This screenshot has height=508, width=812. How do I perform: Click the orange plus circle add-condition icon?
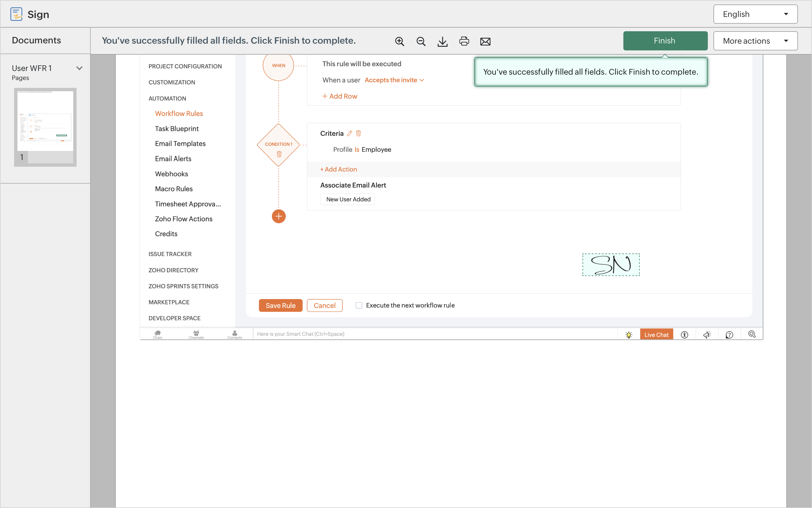click(x=278, y=216)
